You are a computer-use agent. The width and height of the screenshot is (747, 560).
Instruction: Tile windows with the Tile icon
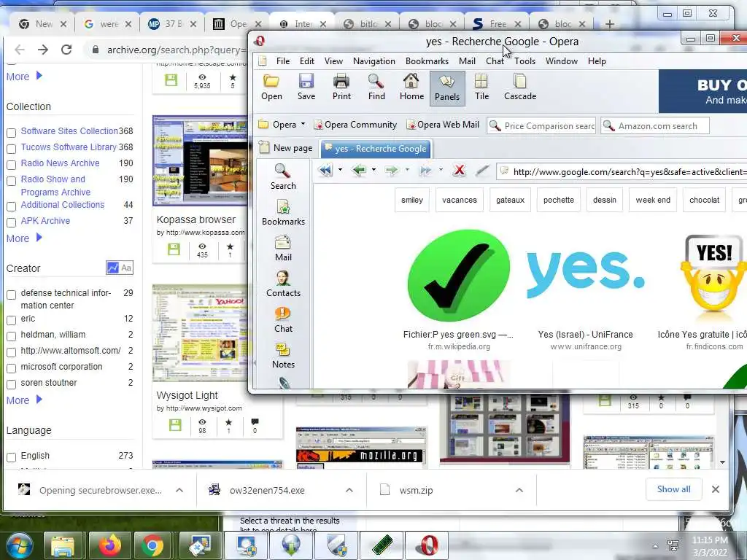481,87
